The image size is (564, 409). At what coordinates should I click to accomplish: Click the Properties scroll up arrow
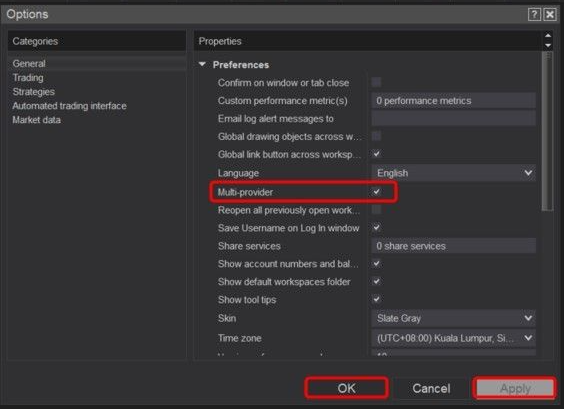tap(548, 35)
